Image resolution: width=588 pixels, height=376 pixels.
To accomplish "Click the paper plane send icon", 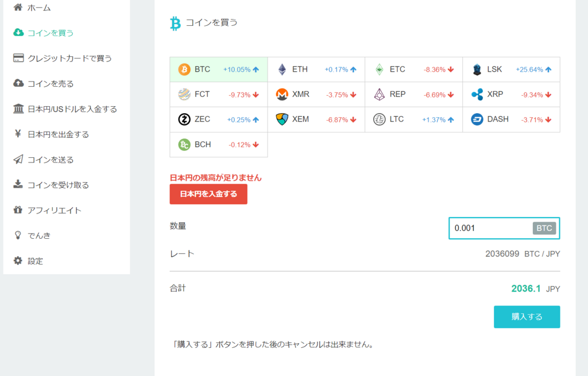I will point(18,160).
